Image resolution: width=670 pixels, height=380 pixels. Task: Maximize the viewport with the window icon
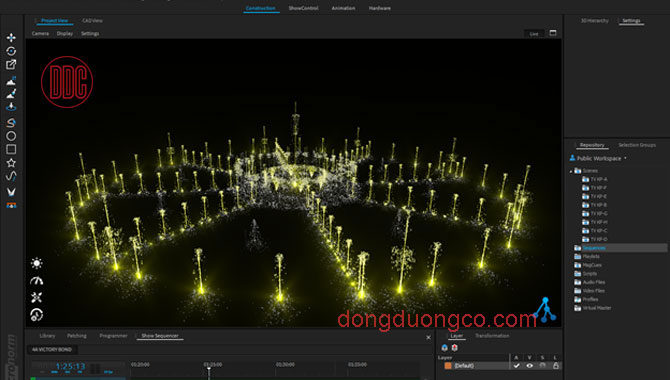click(553, 33)
